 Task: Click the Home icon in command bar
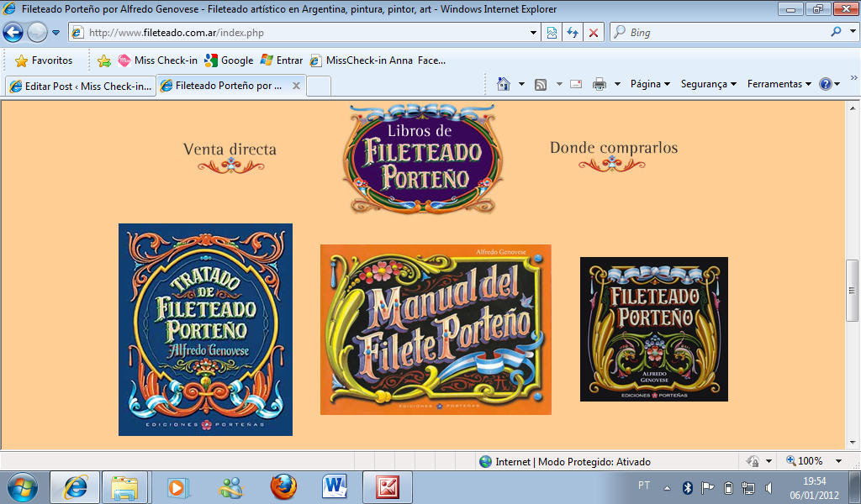(x=504, y=84)
